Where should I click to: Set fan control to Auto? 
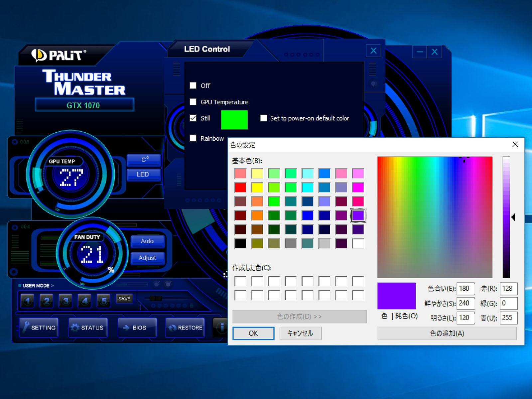tap(148, 241)
